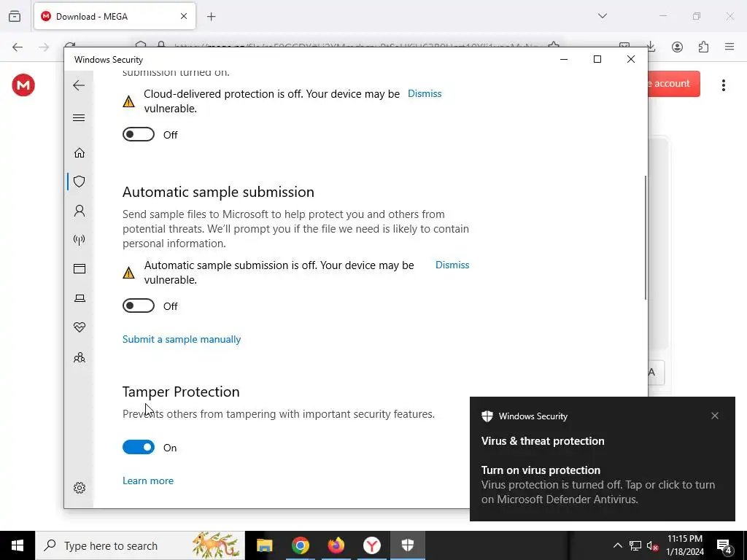Open Firewall & network protection icon
The height and width of the screenshot is (560, 747).
(x=79, y=240)
